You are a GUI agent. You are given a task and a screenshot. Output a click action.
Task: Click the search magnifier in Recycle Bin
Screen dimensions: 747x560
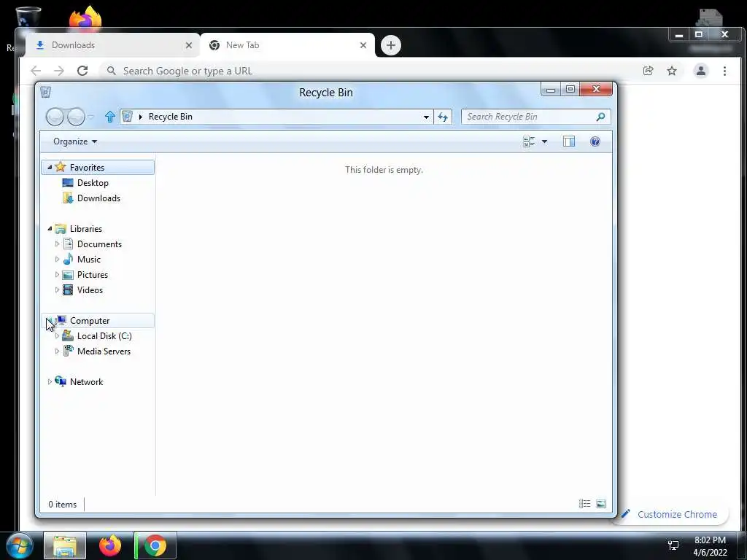point(601,117)
